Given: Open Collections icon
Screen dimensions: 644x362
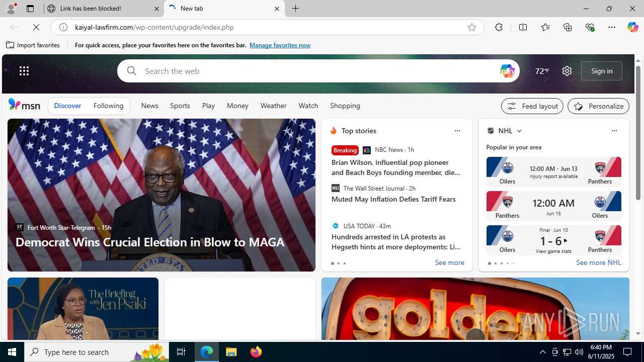Looking at the screenshot, I should click(568, 27).
